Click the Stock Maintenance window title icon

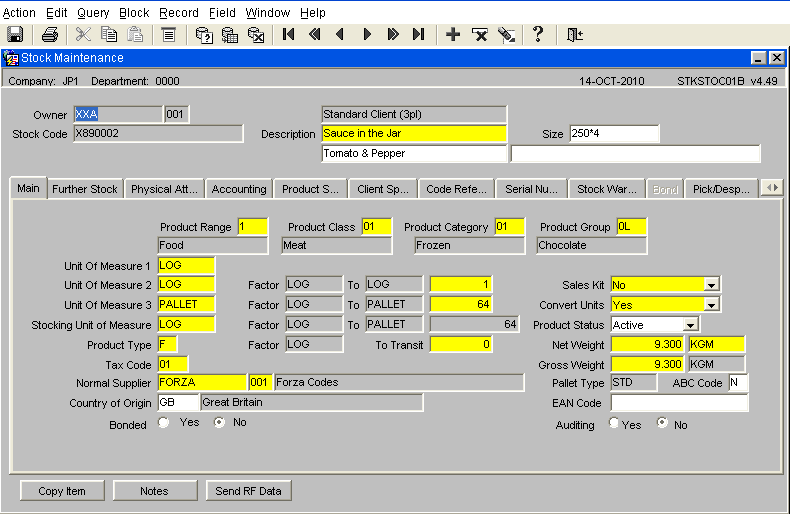[11, 58]
